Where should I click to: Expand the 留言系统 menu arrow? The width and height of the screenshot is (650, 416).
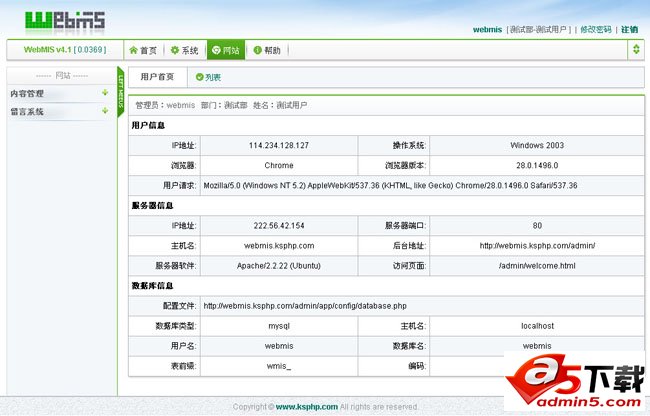(x=105, y=111)
